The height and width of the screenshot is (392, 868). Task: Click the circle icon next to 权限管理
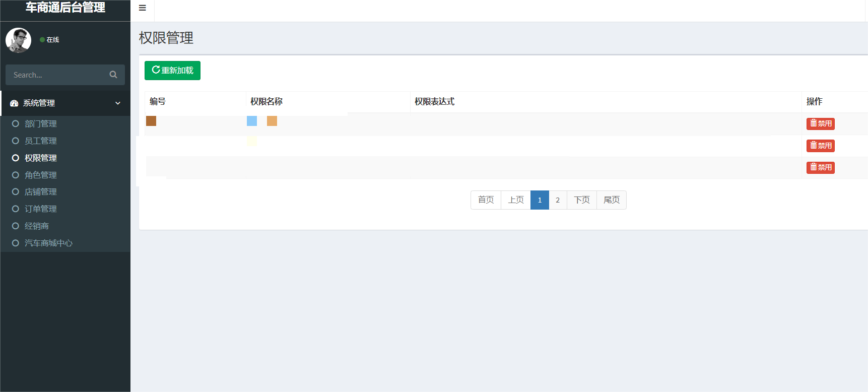(16, 158)
